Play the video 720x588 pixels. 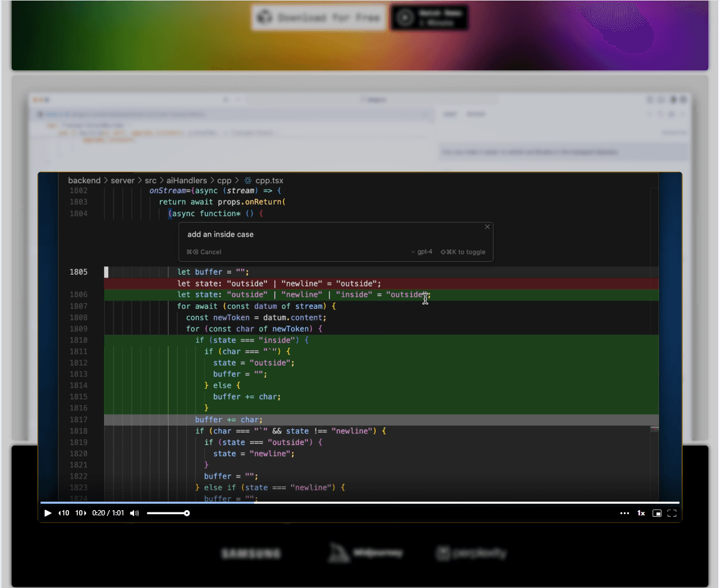pos(47,513)
